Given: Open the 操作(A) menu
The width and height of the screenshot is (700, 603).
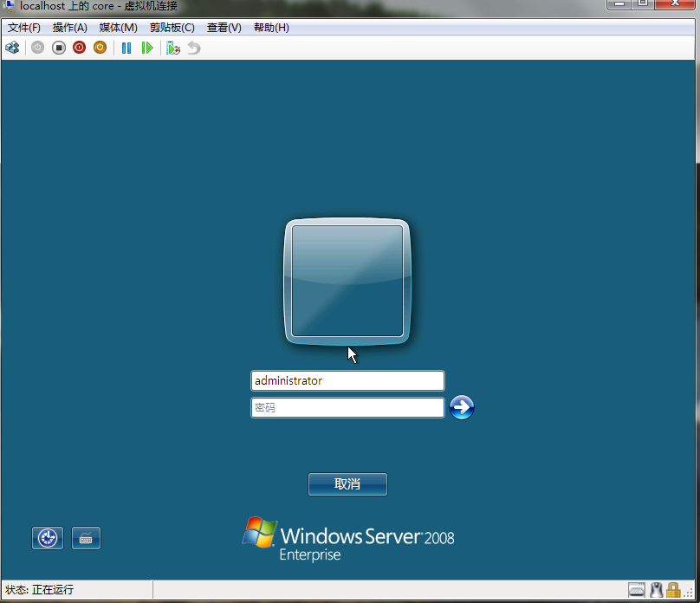Looking at the screenshot, I should pos(69,28).
